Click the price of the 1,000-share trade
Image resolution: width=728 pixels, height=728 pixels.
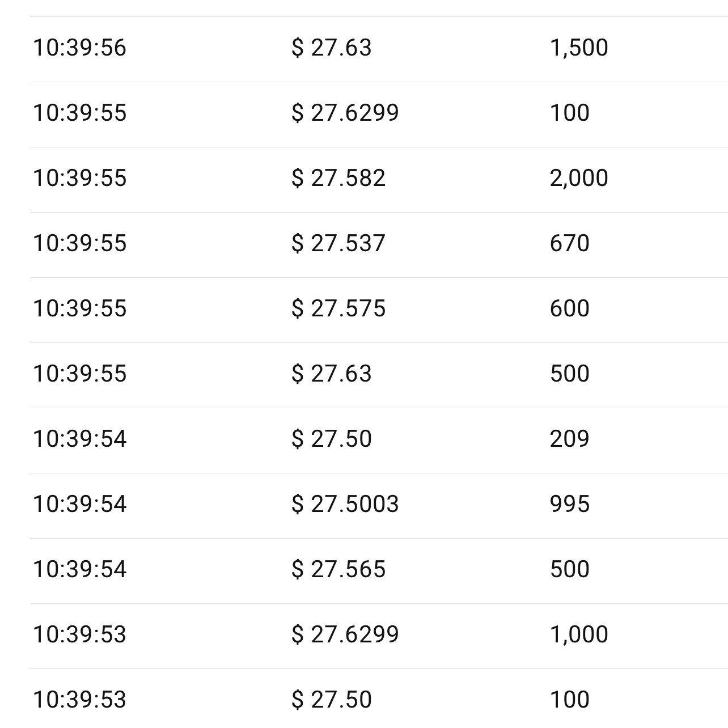(x=345, y=634)
